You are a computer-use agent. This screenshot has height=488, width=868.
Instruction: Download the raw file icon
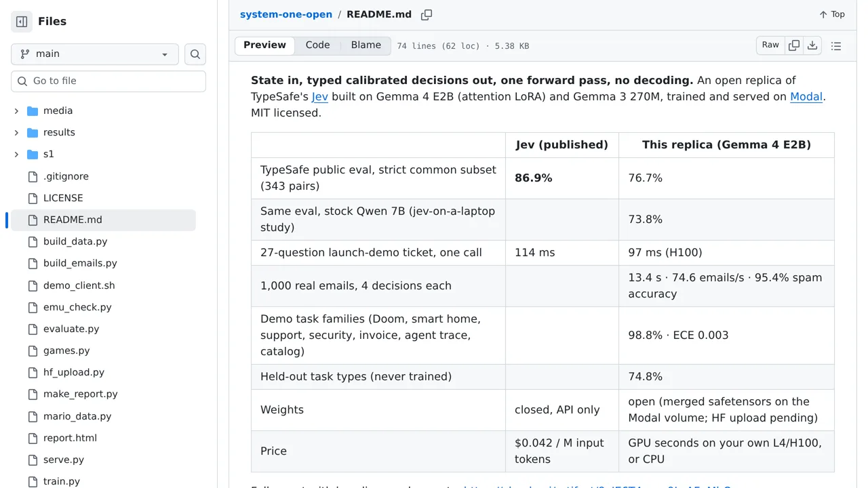pyautogui.click(x=812, y=45)
